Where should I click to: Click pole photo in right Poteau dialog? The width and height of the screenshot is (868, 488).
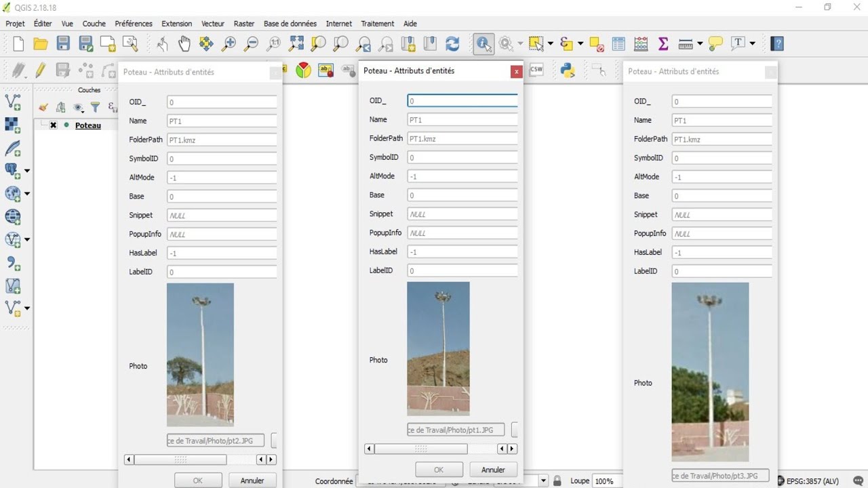pos(710,372)
